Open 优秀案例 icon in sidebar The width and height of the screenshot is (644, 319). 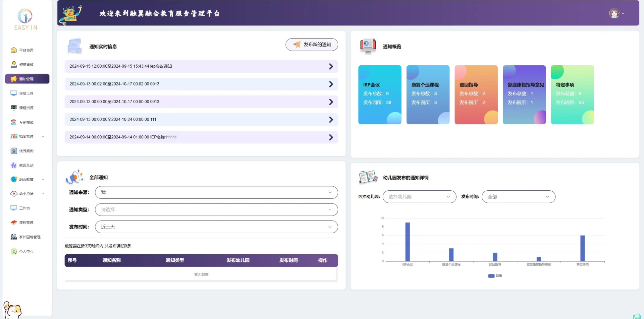[14, 151]
